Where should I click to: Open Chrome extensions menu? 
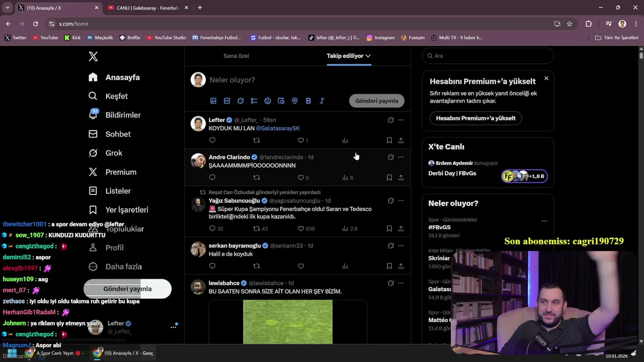[x=589, y=24]
